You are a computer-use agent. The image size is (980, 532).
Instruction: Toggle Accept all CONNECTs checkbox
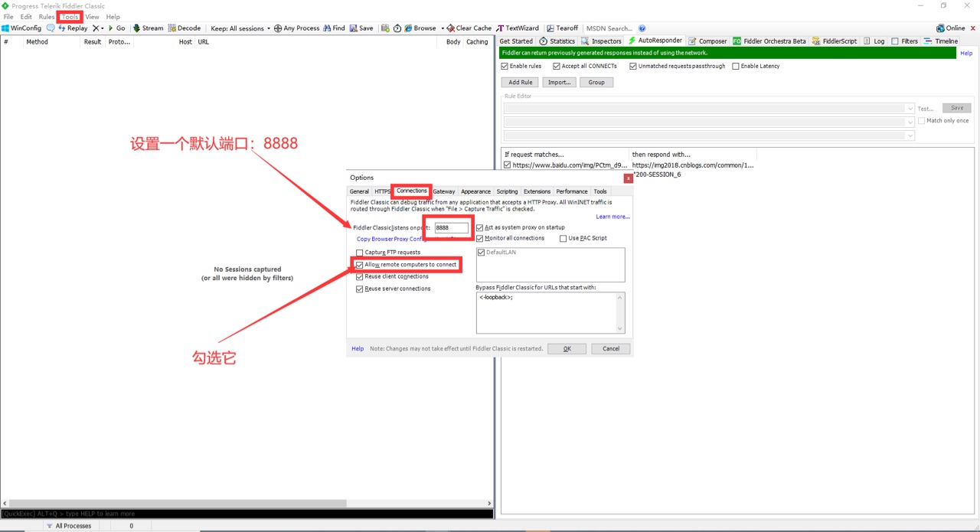click(557, 67)
